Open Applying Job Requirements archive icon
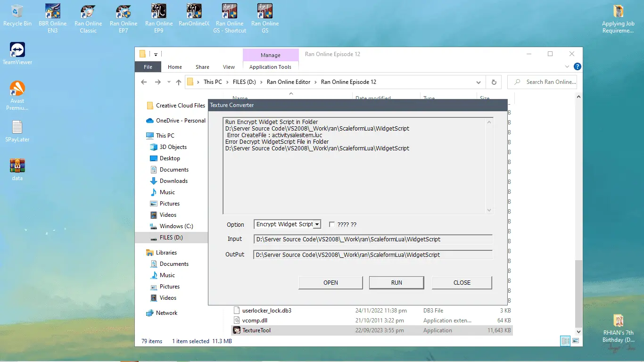This screenshot has width=644, height=362. (618, 18)
